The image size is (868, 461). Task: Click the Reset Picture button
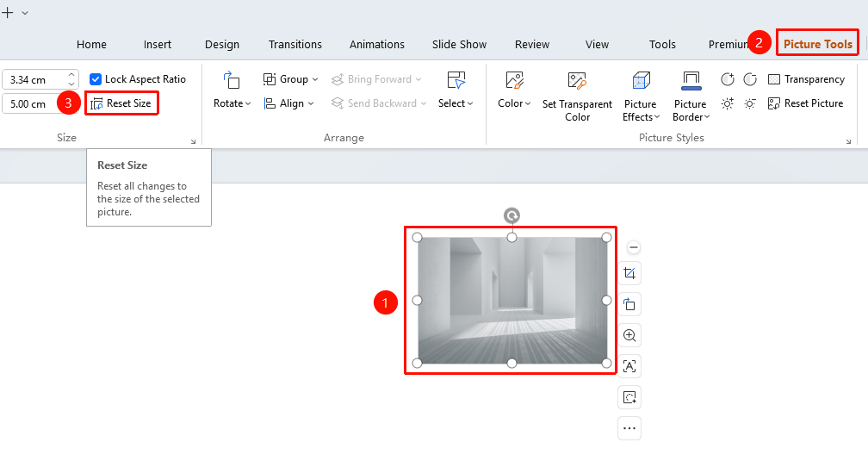point(805,103)
